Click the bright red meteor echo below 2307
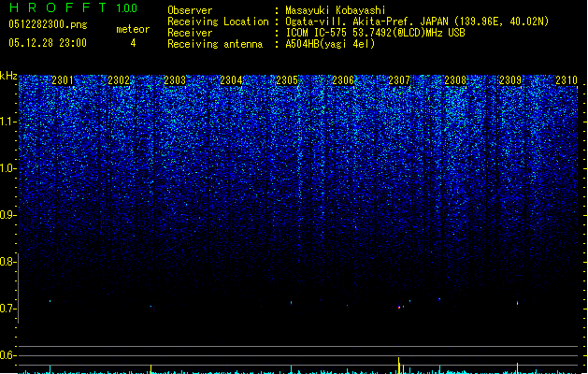Image resolution: width=588 pixels, height=374 pixels. [x=399, y=308]
